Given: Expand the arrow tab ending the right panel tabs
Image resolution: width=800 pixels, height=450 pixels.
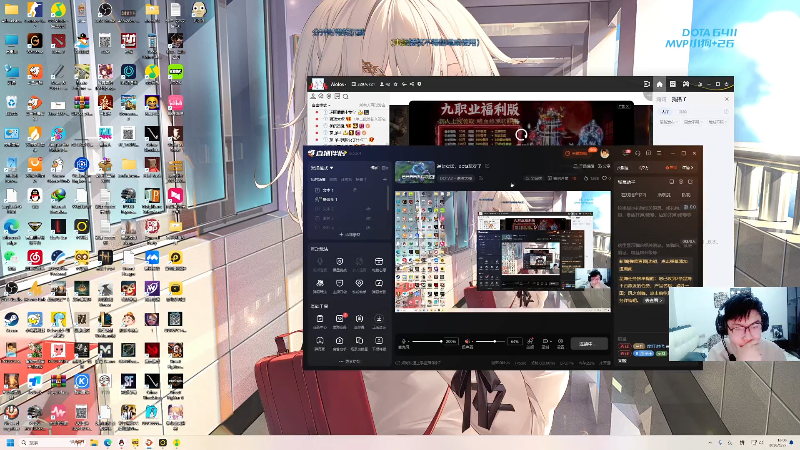Looking at the screenshot, I should tap(688, 167).
